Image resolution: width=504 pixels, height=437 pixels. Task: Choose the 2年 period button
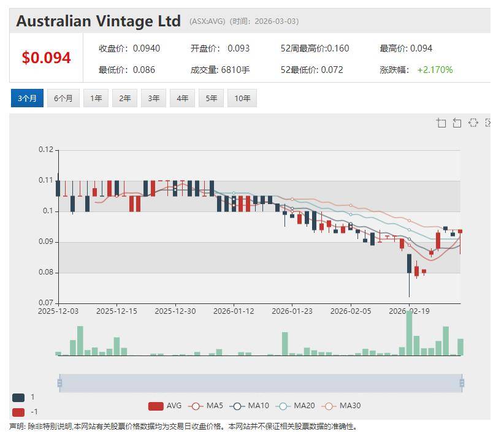coord(125,98)
